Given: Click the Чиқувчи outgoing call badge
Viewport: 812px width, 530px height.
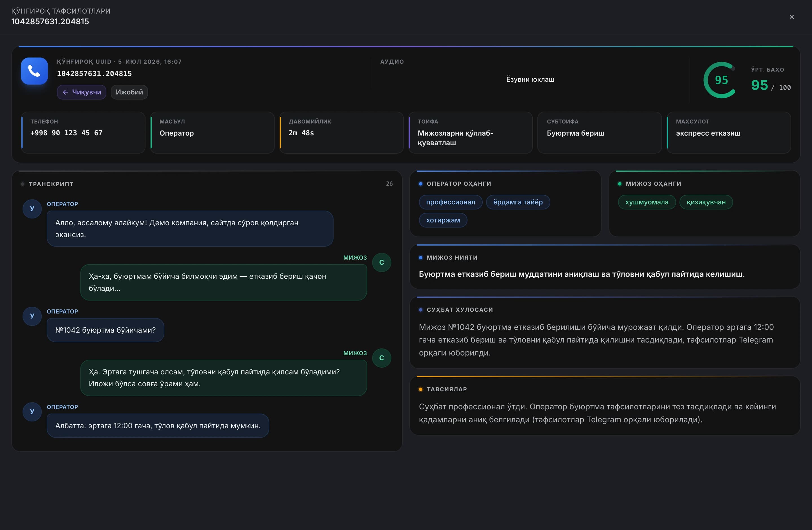Looking at the screenshot, I should [x=81, y=92].
